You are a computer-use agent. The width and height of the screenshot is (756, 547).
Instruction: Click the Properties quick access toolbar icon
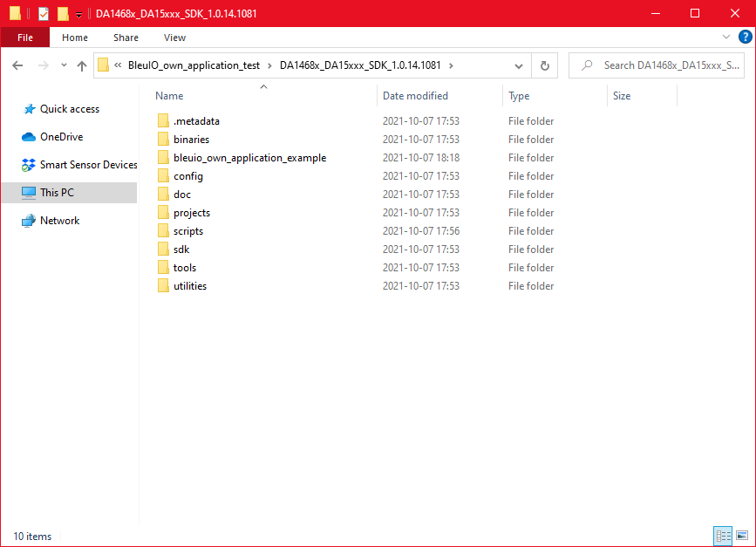(44, 13)
